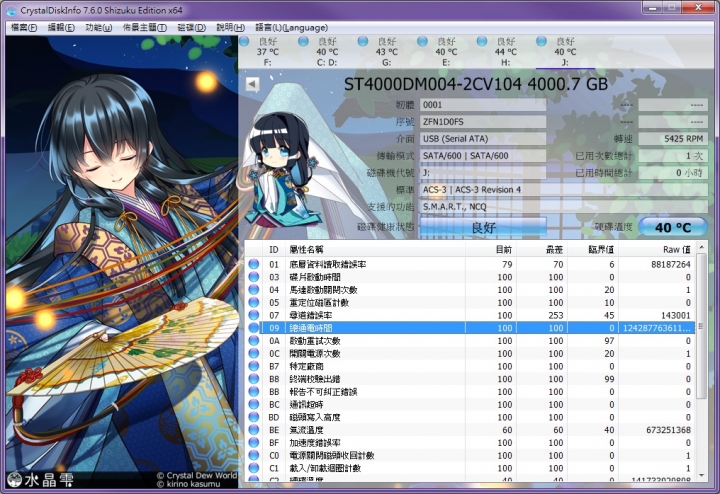
Task: Click status orb of attribute 0C row
Action: coord(253,354)
